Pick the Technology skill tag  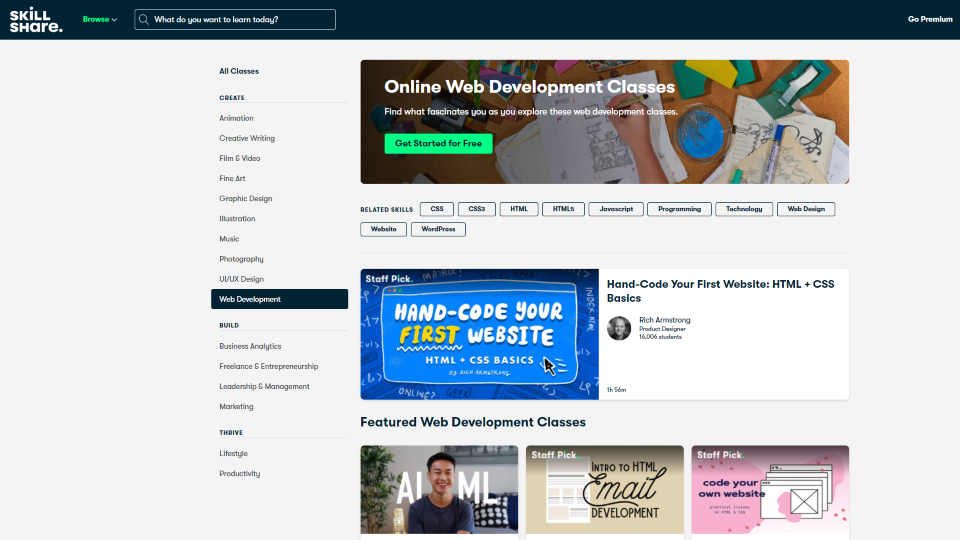click(x=744, y=209)
